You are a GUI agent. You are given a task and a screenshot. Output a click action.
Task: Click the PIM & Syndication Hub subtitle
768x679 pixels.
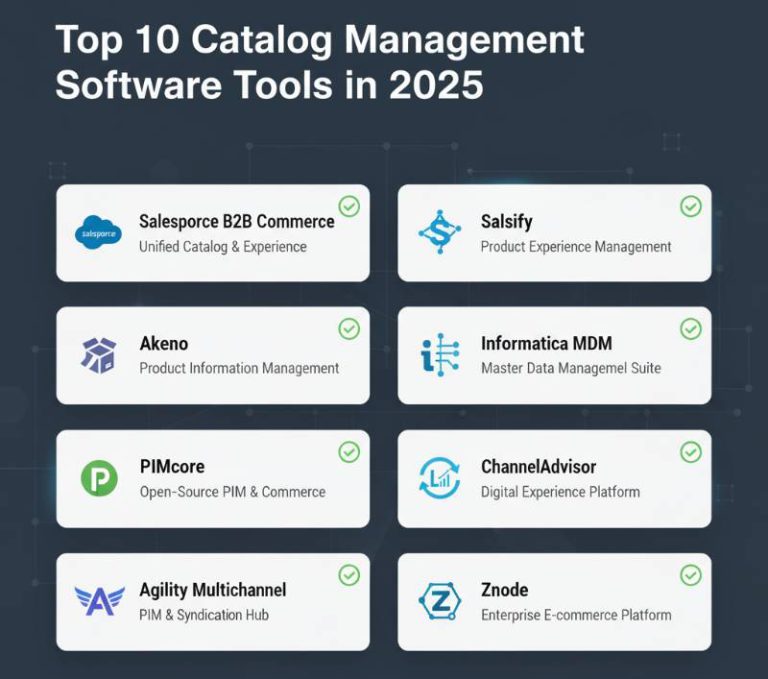204,615
